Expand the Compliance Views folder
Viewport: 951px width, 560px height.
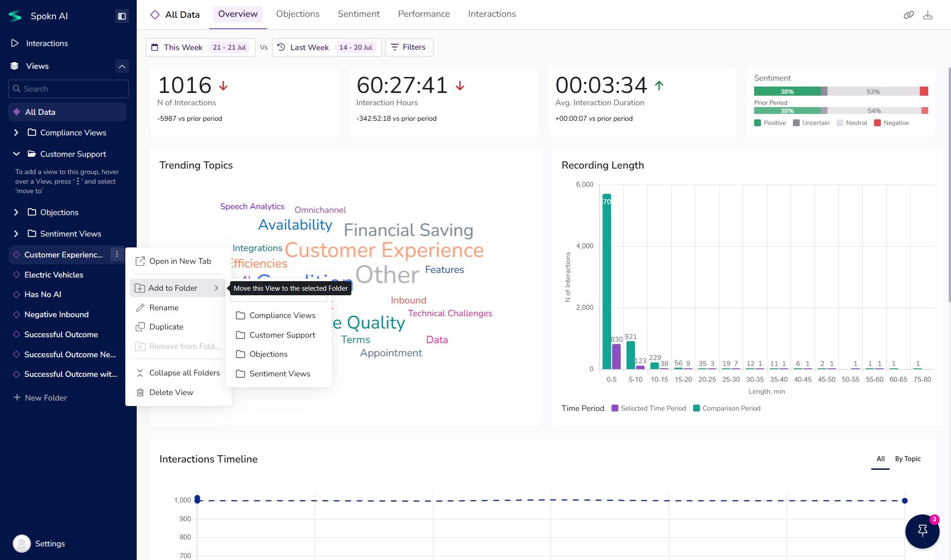tap(16, 133)
